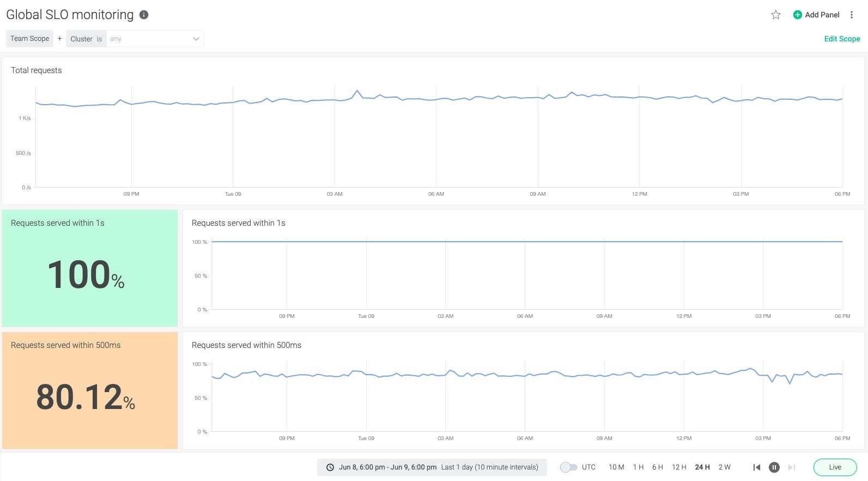
Task: Open the Jun 8 - Jun 9 time range picker
Action: pyautogui.click(x=432, y=467)
